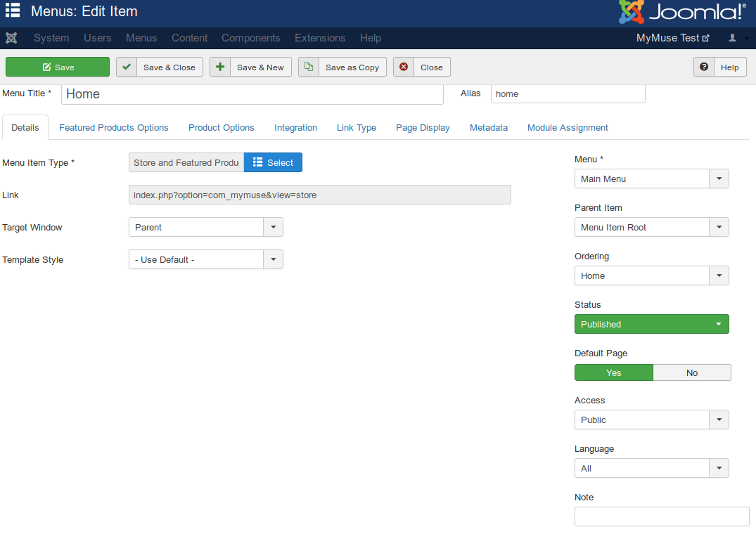
Task: Click the Joomla logo icon in navbar
Action: click(11, 38)
